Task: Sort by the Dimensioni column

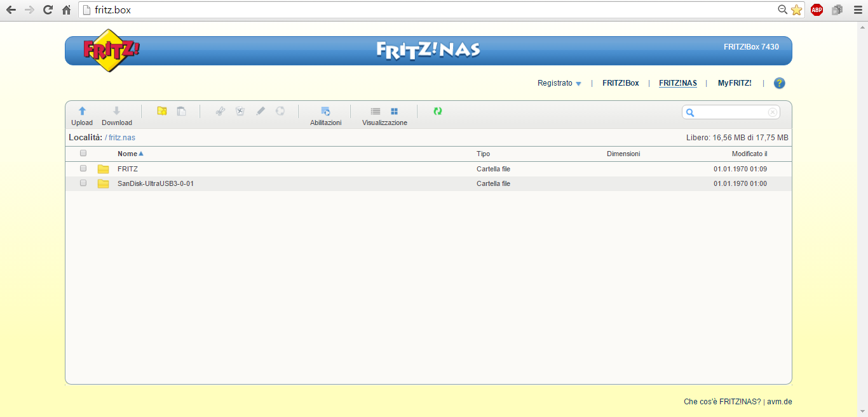Action: click(x=623, y=154)
